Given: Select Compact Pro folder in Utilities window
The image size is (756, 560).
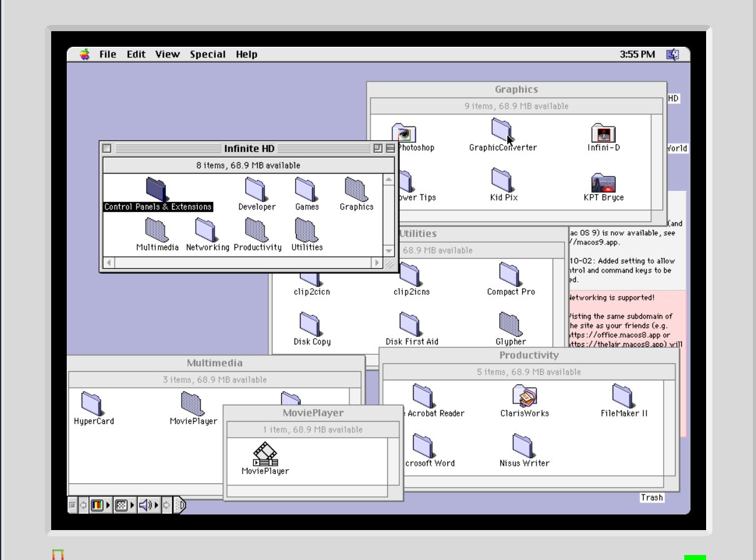Looking at the screenshot, I should (x=510, y=274).
